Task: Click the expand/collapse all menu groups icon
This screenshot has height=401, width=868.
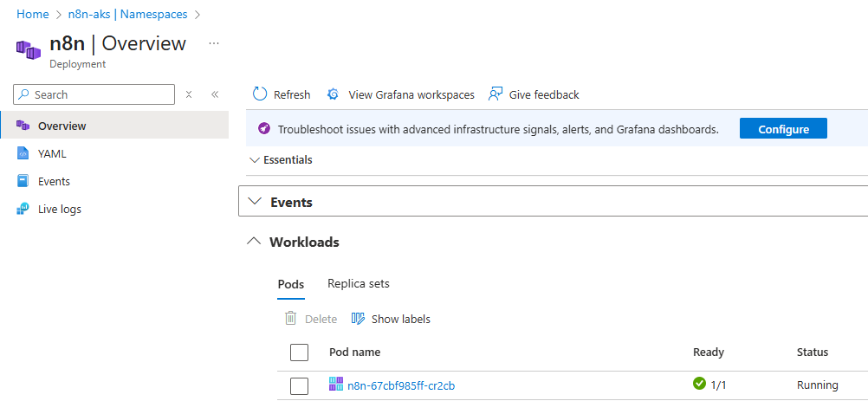Action: (x=189, y=94)
